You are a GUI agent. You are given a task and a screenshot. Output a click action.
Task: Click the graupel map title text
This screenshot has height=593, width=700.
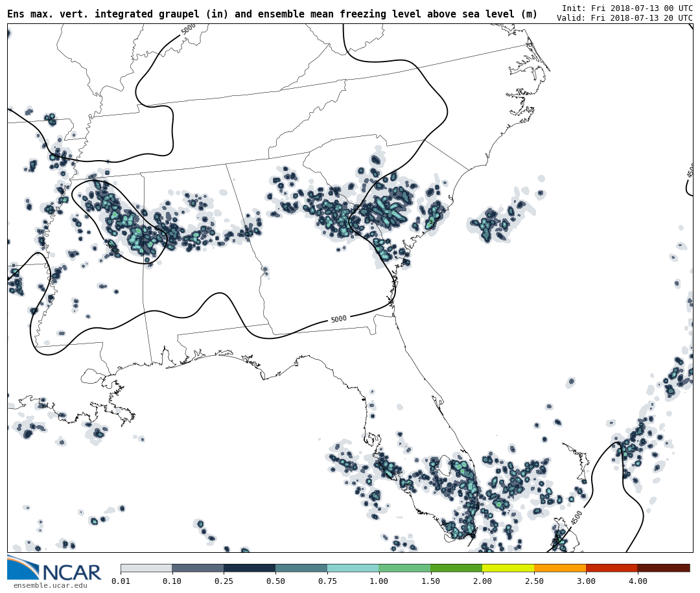(x=272, y=14)
